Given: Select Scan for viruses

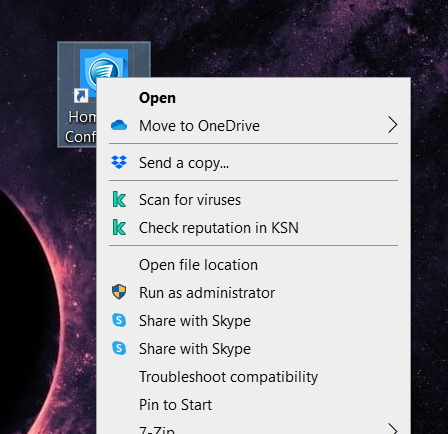Looking at the screenshot, I should tap(254, 200).
